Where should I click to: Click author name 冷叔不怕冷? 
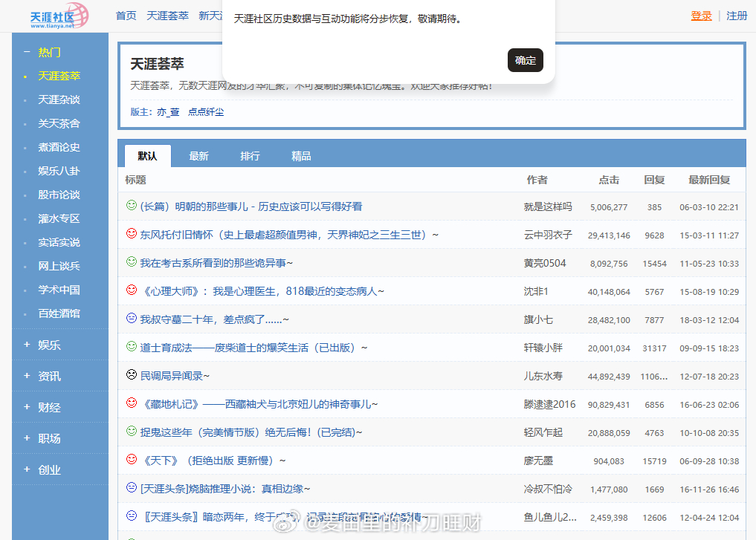[x=548, y=489]
